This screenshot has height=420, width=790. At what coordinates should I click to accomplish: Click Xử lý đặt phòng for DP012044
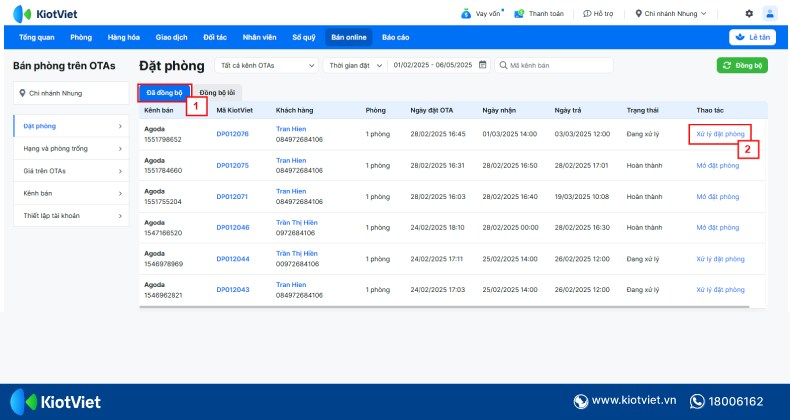720,259
